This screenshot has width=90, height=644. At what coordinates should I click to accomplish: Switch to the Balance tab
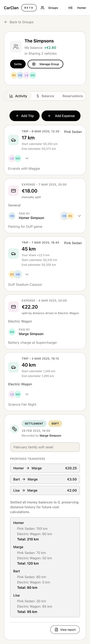point(45,96)
